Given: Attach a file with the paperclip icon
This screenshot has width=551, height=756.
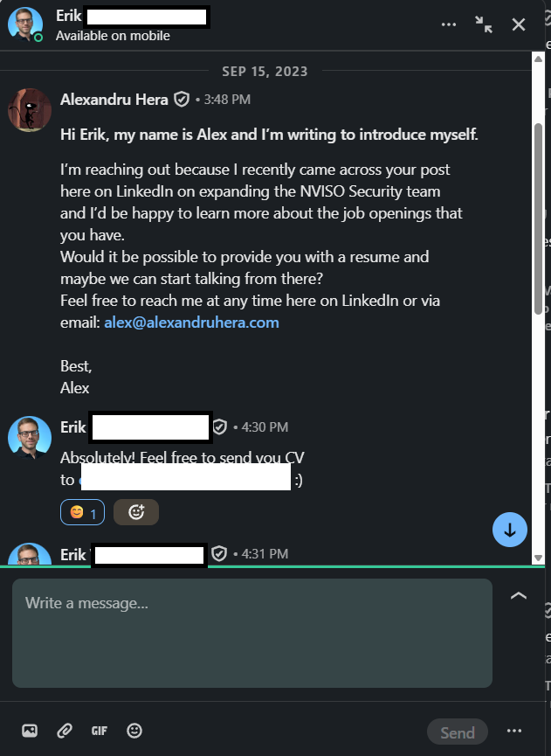Looking at the screenshot, I should (65, 731).
